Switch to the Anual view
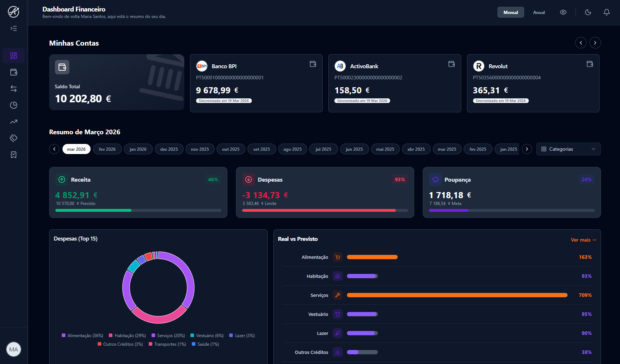This screenshot has height=364, width=620. [x=539, y=12]
